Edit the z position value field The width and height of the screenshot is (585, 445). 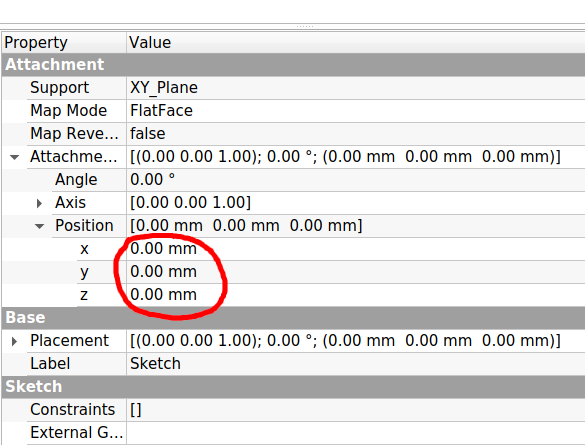tap(356, 295)
